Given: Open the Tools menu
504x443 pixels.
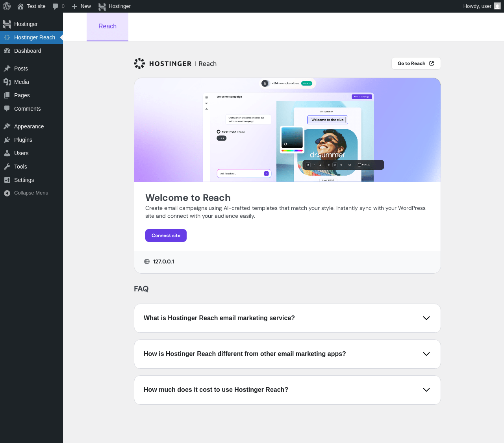Looking at the screenshot, I should [x=31, y=167].
